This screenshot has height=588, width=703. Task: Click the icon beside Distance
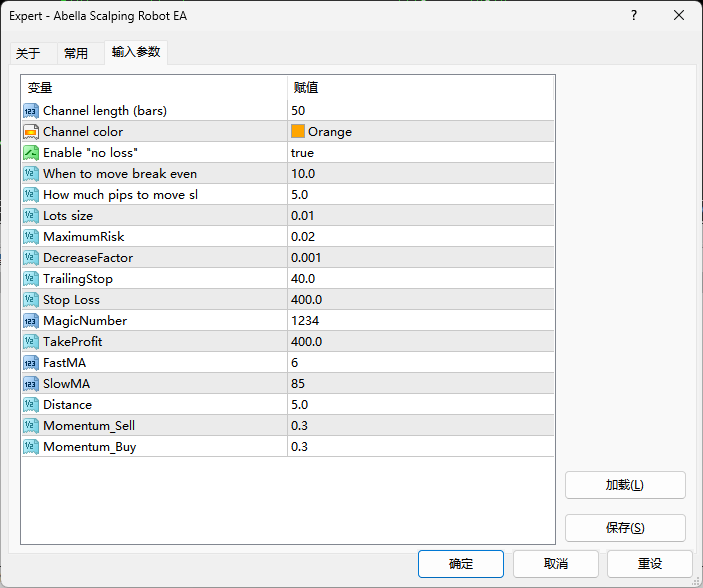30,405
